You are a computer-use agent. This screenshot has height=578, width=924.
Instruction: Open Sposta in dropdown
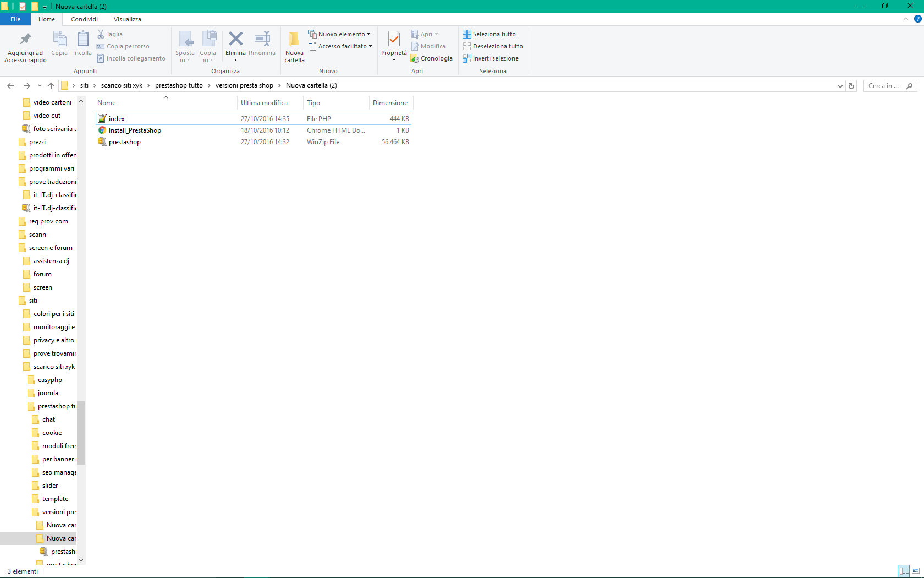coord(185,47)
